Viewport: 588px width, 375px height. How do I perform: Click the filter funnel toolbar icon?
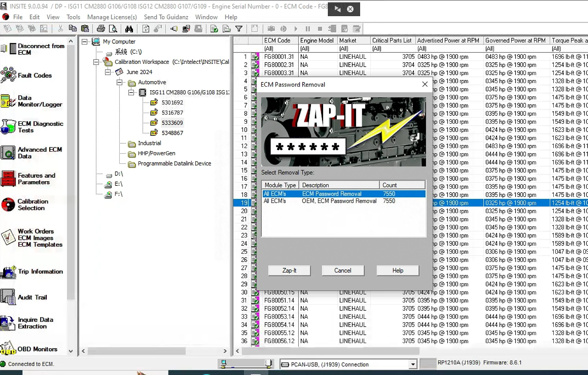[239, 29]
